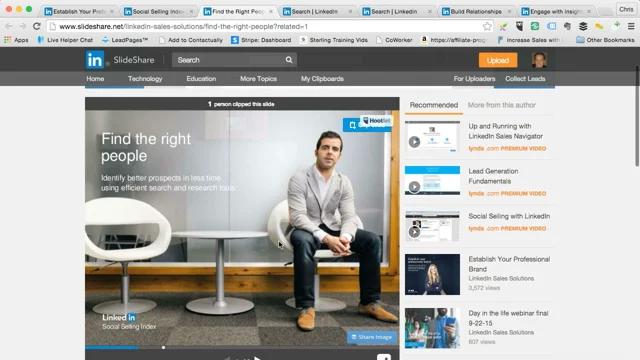640x360 pixels.
Task: Switch to the Build Relationships browser tab
Action: pyautogui.click(x=476, y=11)
